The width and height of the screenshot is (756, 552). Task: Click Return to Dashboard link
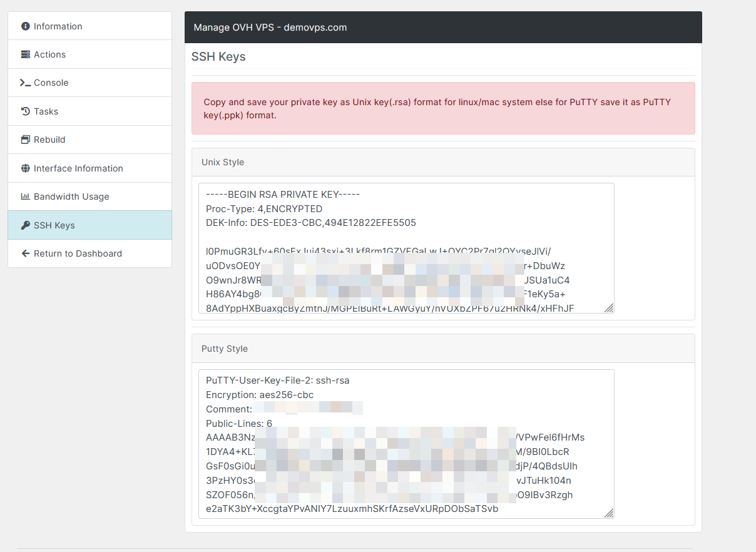click(x=89, y=253)
